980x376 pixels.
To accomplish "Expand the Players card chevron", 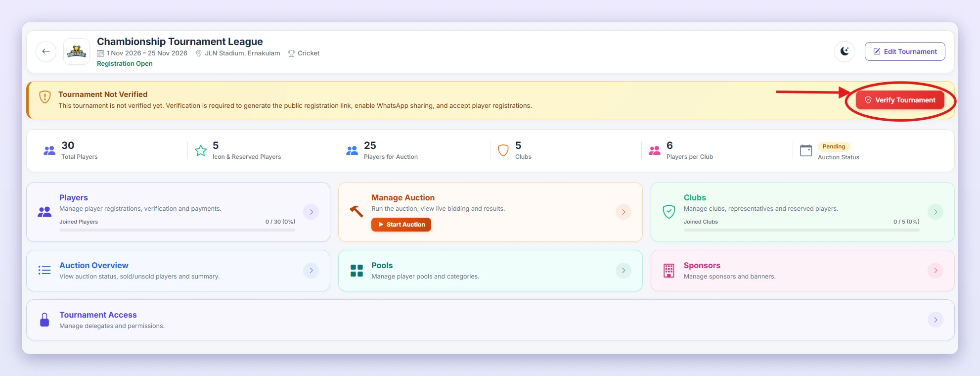I will pos(311,212).
